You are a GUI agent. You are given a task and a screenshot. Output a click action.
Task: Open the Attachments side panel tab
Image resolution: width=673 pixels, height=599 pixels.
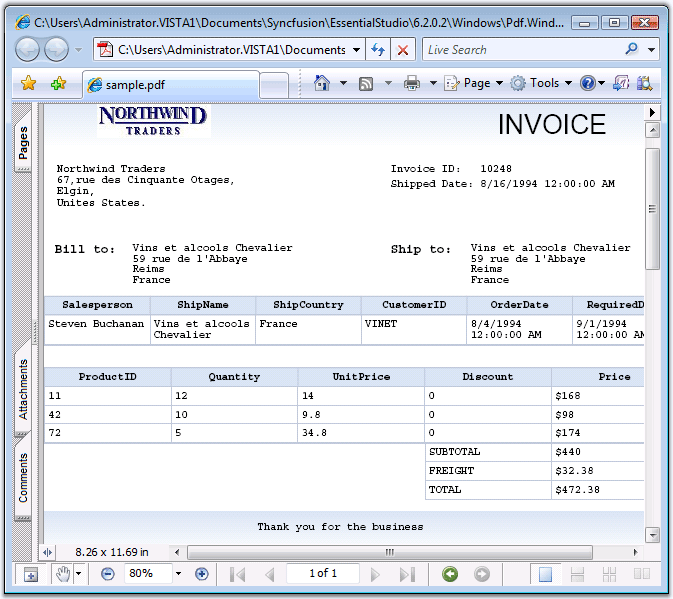23,390
